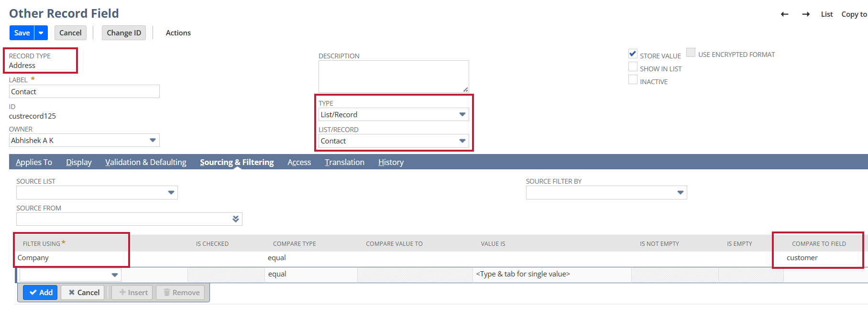The width and height of the screenshot is (868, 309).
Task: Click the next record right arrow
Action: (x=806, y=14)
